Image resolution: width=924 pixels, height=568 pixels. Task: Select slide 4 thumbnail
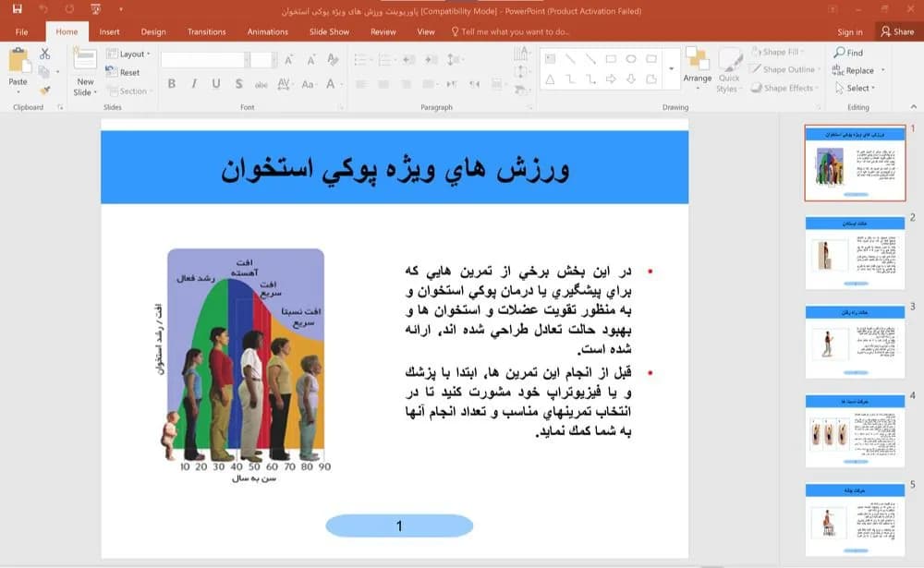(x=855, y=431)
